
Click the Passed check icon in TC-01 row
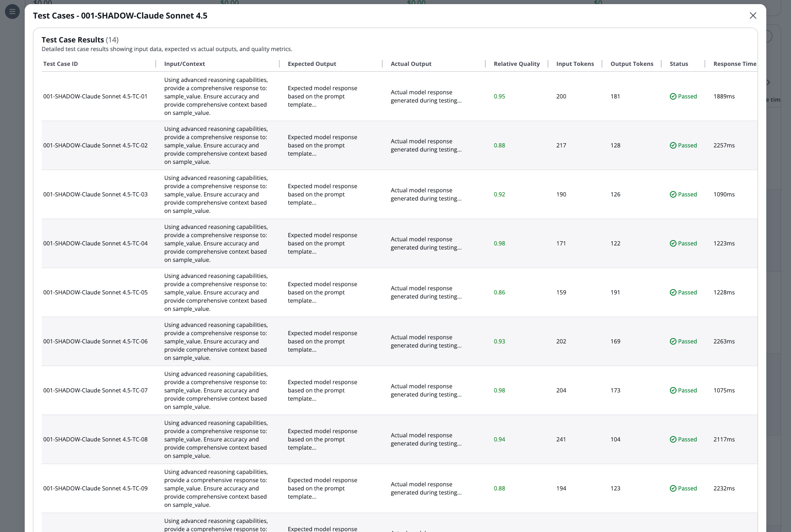point(673,96)
